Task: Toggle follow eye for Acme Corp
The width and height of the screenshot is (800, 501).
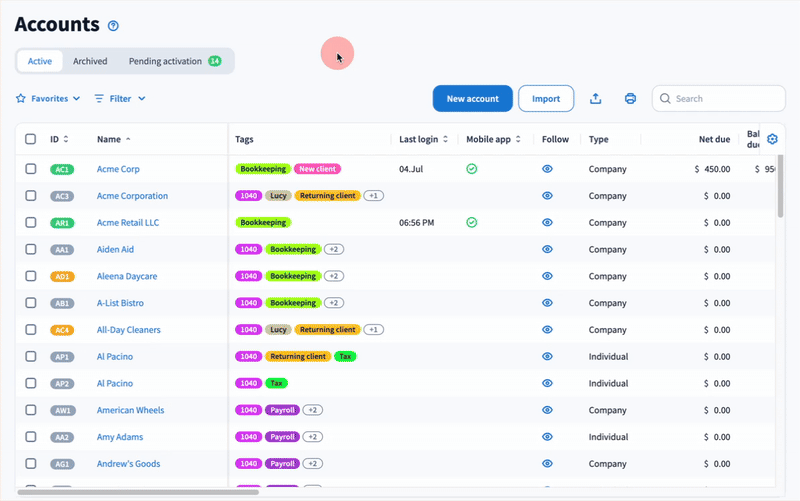Action: (x=547, y=169)
